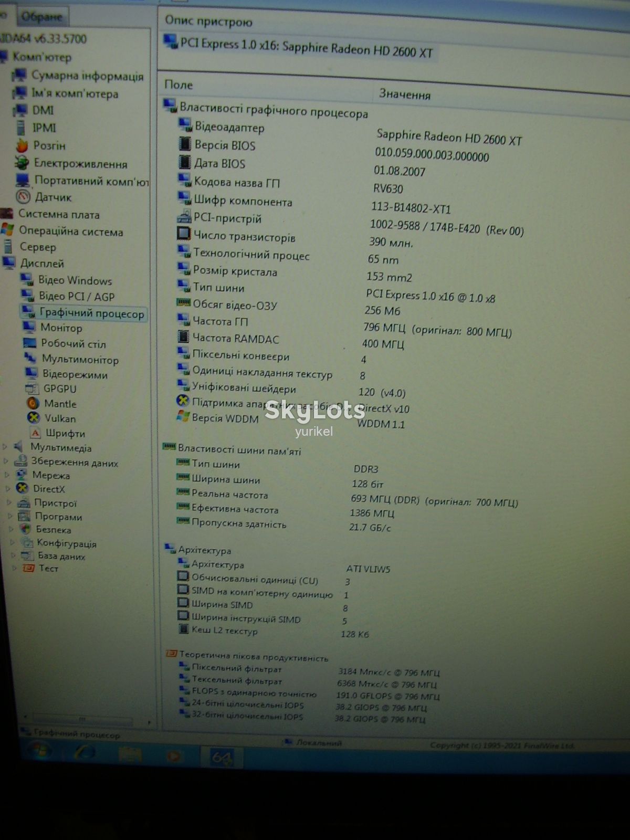Select the Число транзисторів row
Image resolution: width=630 pixels, height=840 pixels.
pyautogui.click(x=295, y=239)
